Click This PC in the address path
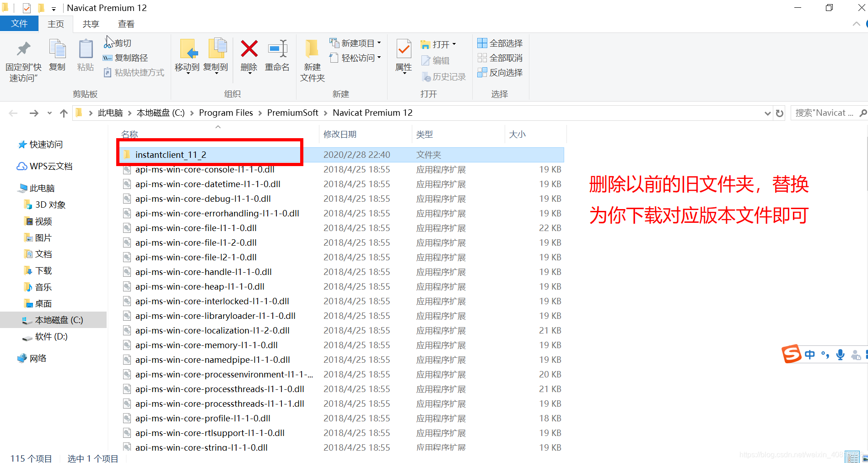The image size is (868, 463). pyautogui.click(x=110, y=113)
